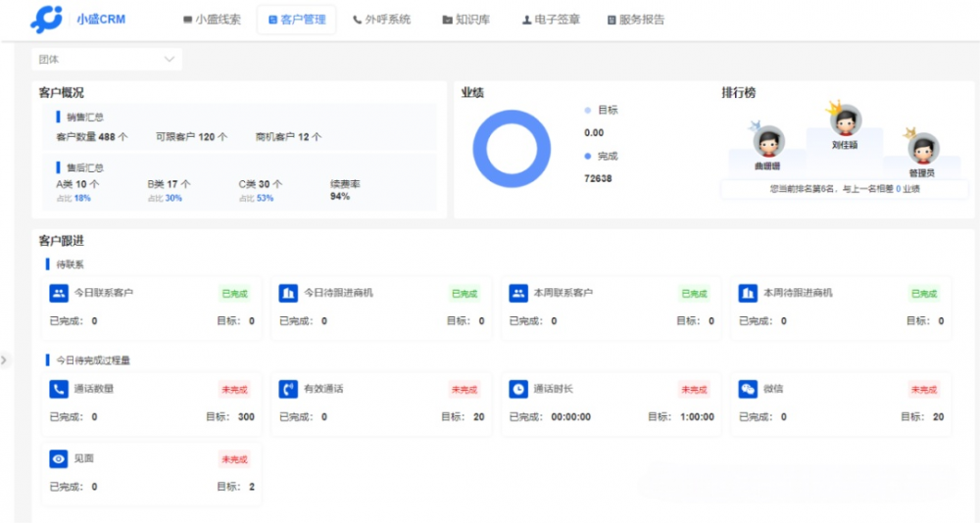
Task: Click the 客户概况 panel title
Action: [61, 92]
